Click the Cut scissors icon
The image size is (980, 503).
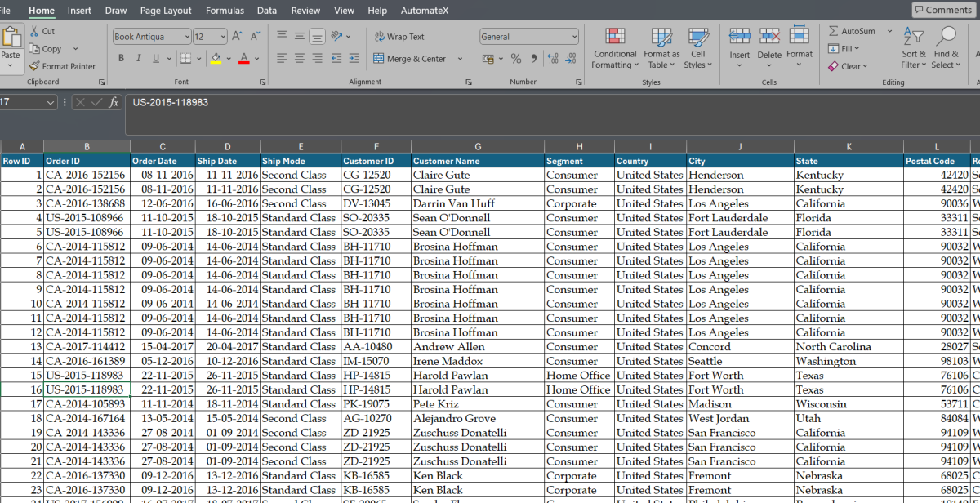[x=35, y=31]
